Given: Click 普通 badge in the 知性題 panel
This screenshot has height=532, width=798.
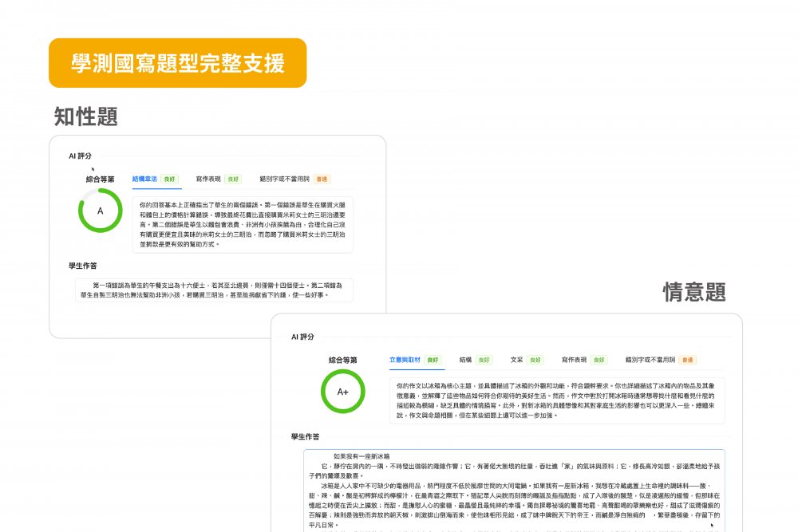Looking at the screenshot, I should pos(322,179).
